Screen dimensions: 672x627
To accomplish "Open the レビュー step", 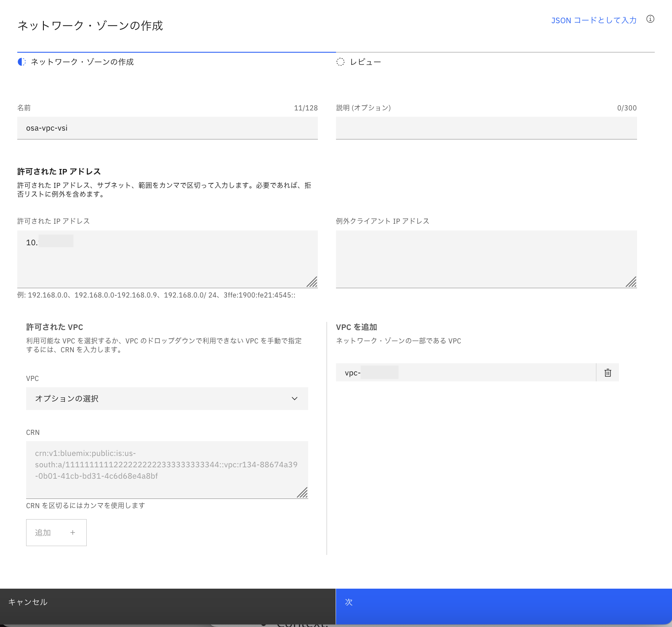I will coord(359,62).
